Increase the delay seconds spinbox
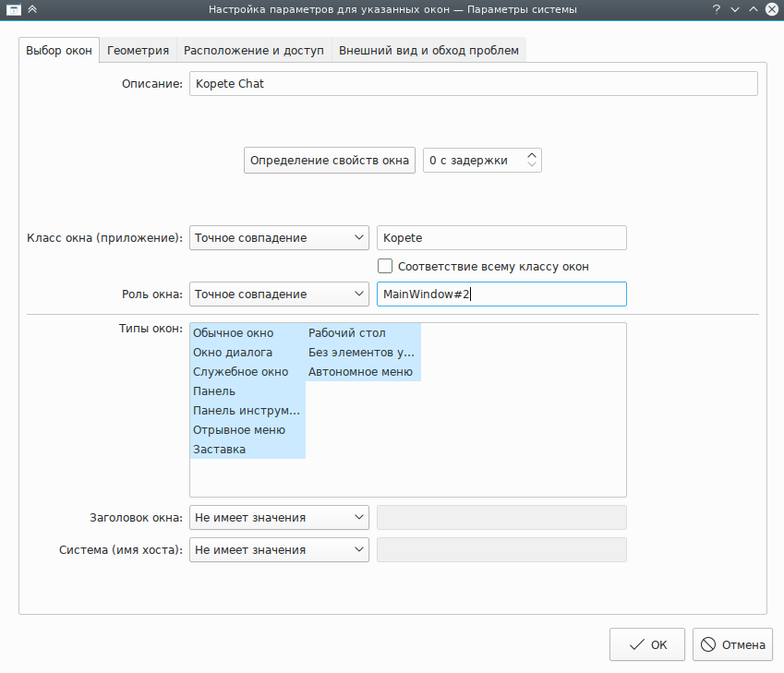The image size is (784, 673). [x=532, y=155]
